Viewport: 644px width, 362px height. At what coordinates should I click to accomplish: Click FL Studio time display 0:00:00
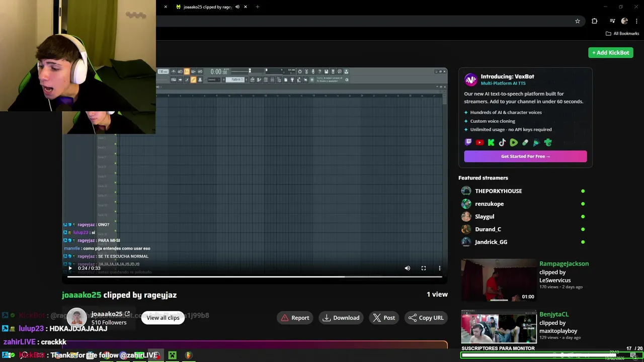tap(219, 72)
